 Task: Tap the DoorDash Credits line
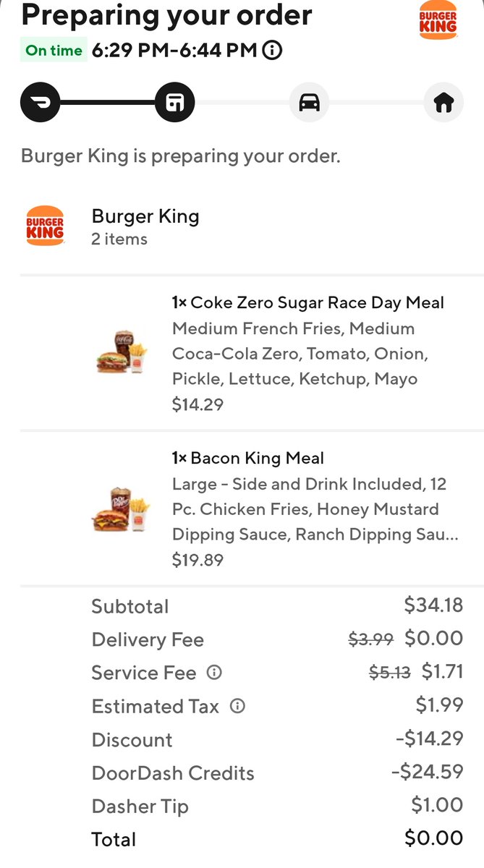(277, 773)
